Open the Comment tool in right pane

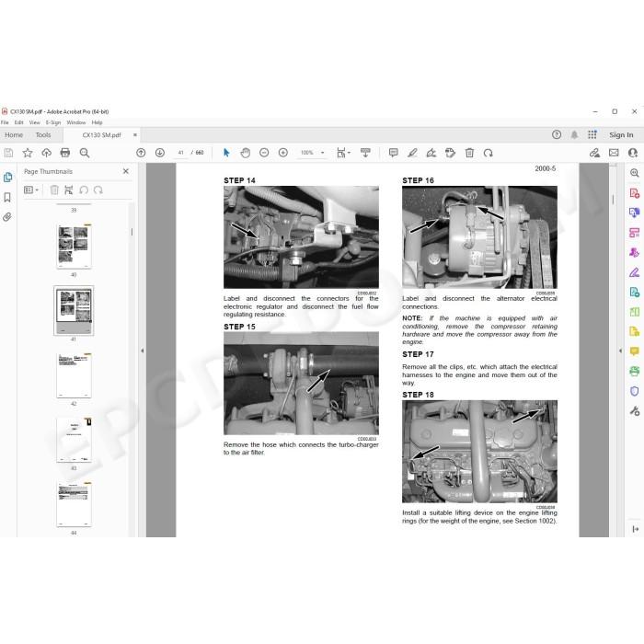click(635, 351)
